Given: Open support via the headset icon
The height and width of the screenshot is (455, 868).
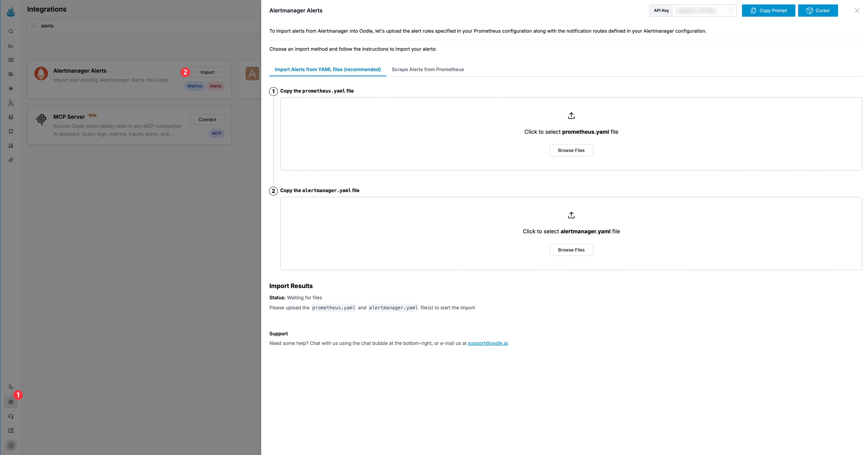Looking at the screenshot, I should point(11,416).
